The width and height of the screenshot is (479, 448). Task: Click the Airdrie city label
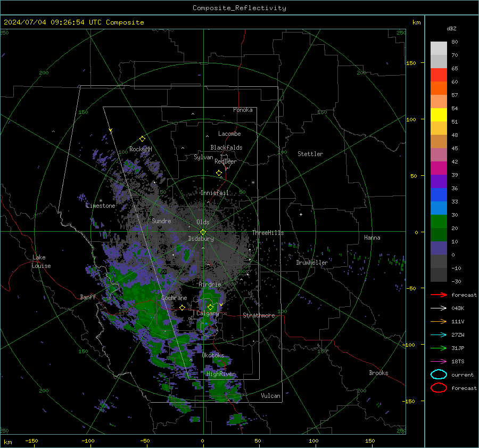click(x=210, y=284)
